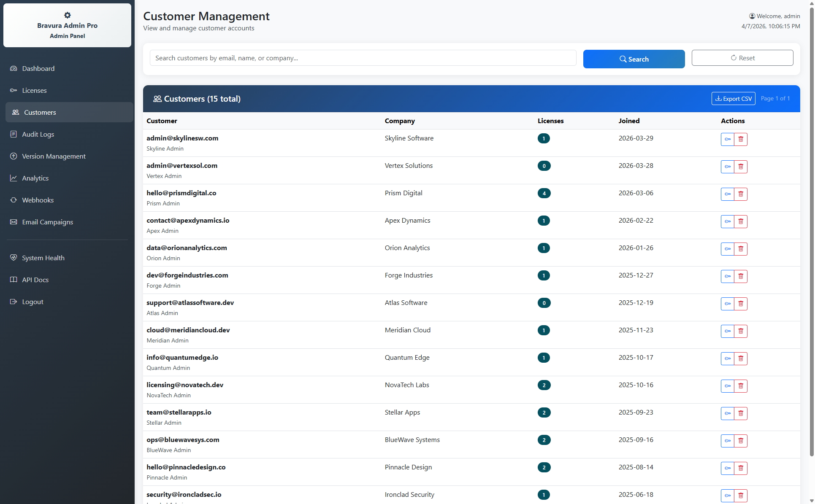815x504 pixels.
Task: Click the Page 1 of 1 indicator
Action: [775, 98]
